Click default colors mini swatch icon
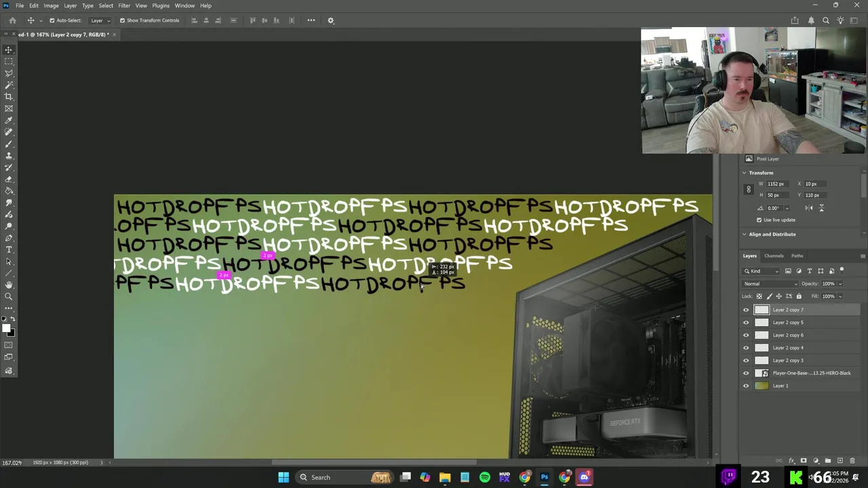Image resolution: width=868 pixels, height=488 pixels. 4,319
